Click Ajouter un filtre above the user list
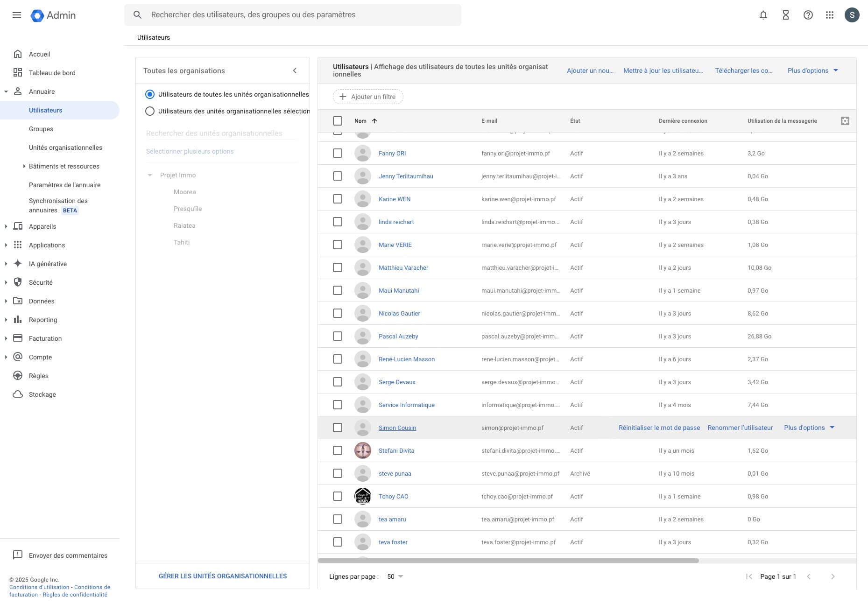 tap(368, 97)
